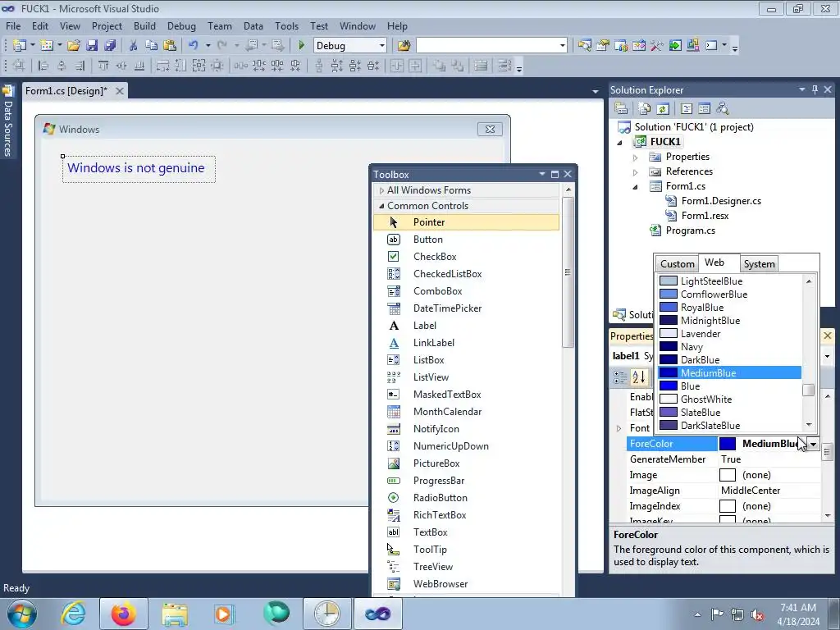840x630 pixels.
Task: Open the ForeColor dropdown arrow
Action: tap(813, 444)
